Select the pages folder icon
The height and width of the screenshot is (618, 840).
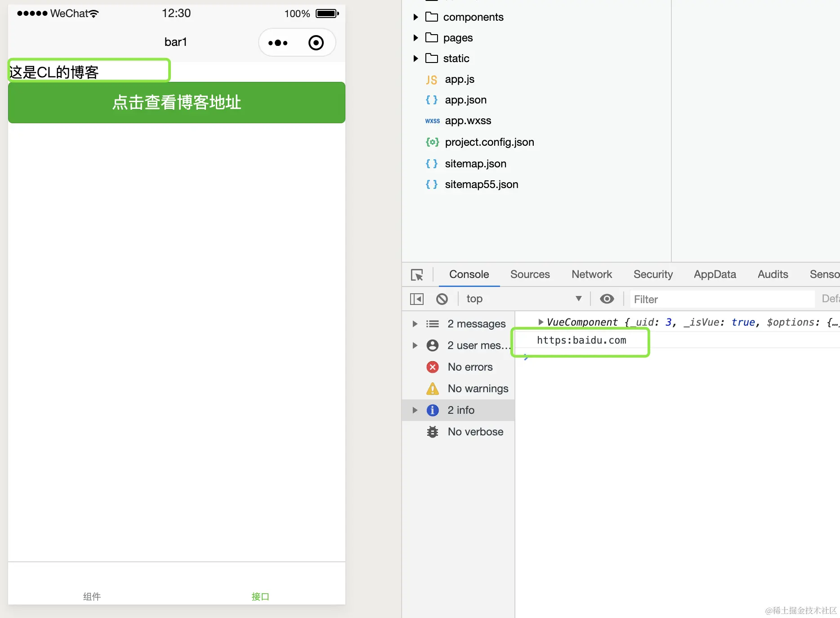[432, 38]
